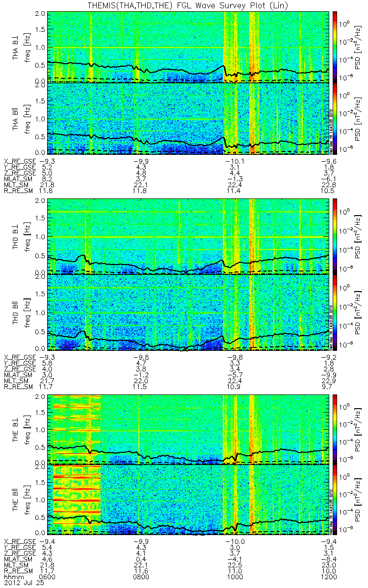Click the 'hhmm' time axis label
The image size is (368, 588).
[x=15, y=578]
